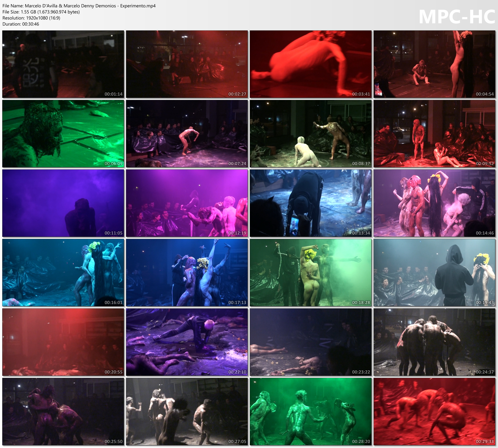
Task: Click the thumbnail stamped 00:13:34
Action: click(311, 203)
